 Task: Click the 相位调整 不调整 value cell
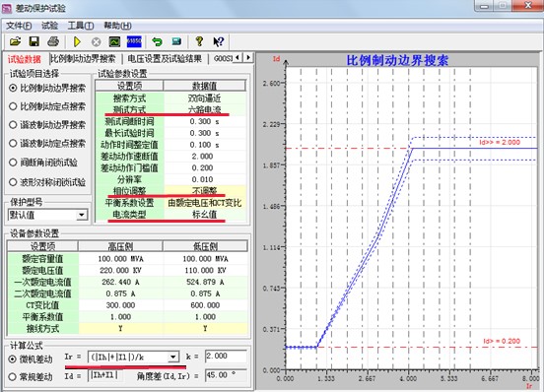coord(205,191)
